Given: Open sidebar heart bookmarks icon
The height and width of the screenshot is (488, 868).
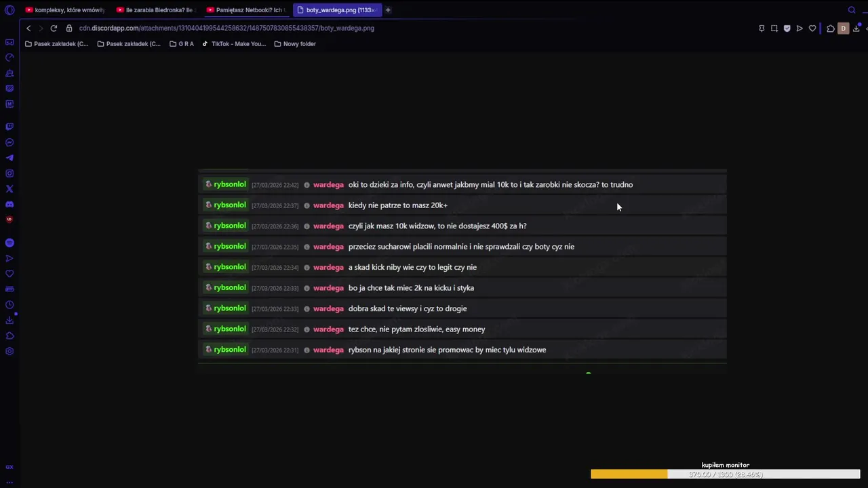Looking at the screenshot, I should [9, 274].
